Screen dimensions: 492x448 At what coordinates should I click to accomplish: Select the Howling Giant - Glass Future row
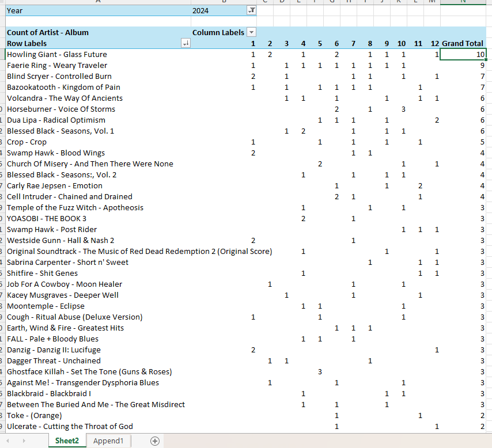coord(98,54)
